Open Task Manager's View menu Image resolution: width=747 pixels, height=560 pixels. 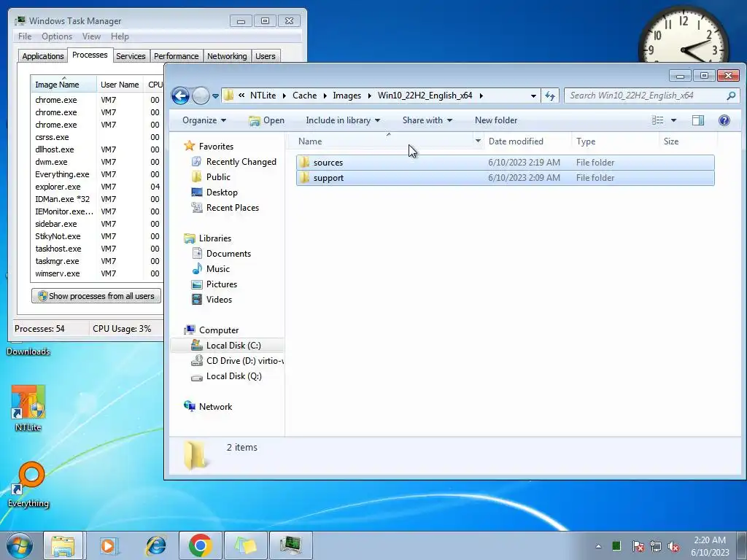tap(91, 36)
